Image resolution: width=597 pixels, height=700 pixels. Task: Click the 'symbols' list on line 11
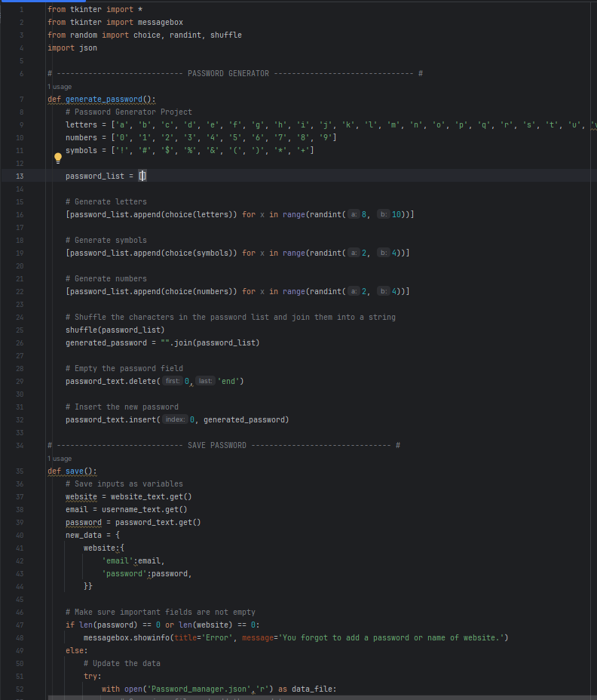[x=81, y=150]
